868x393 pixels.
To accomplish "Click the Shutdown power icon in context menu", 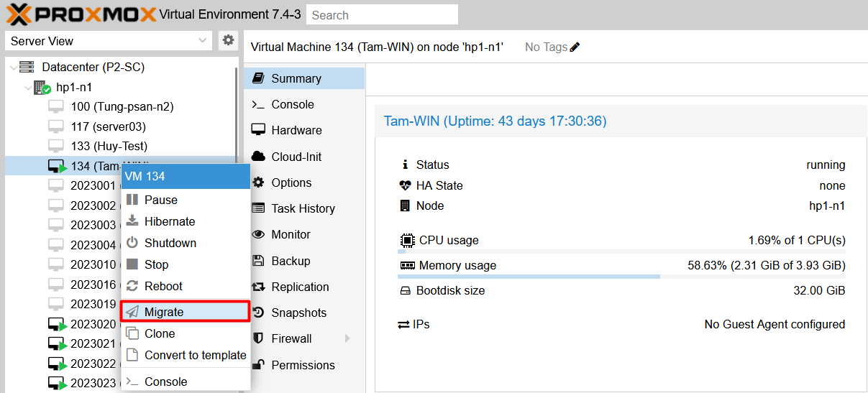I will pyautogui.click(x=132, y=243).
